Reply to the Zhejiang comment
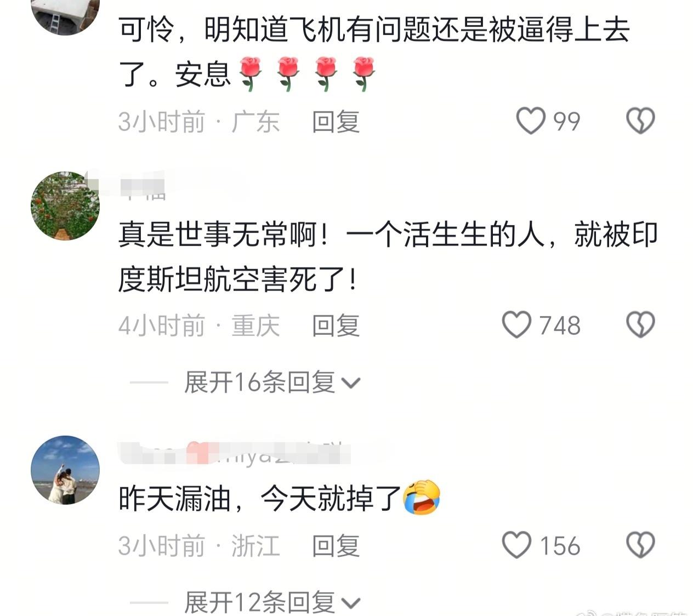The width and height of the screenshot is (693, 616). pos(336,546)
